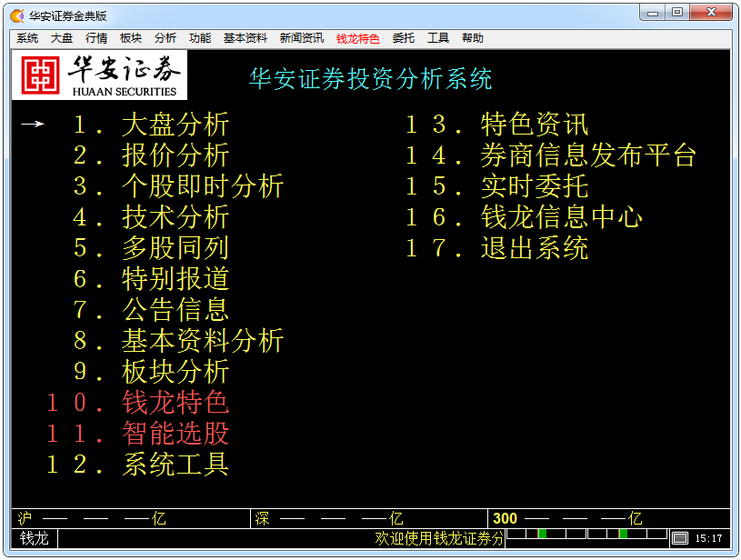The image size is (741, 560).
Task: Select option 16 钱龙信息中心
Action: pos(524,217)
